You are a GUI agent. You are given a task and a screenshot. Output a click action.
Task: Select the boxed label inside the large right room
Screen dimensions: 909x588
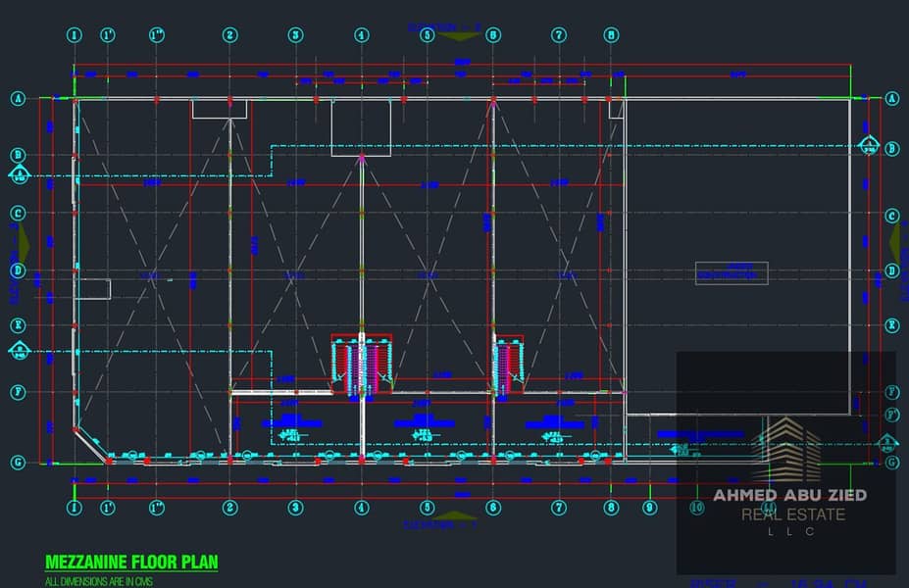[732, 272]
